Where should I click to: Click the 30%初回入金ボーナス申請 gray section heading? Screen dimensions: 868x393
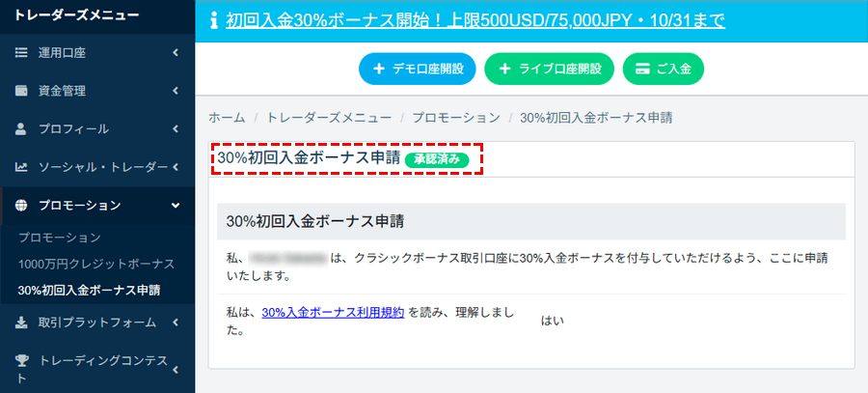click(x=531, y=221)
